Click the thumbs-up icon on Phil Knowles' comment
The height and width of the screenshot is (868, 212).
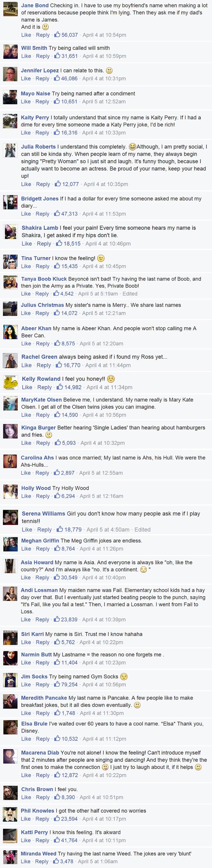[x=57, y=819]
